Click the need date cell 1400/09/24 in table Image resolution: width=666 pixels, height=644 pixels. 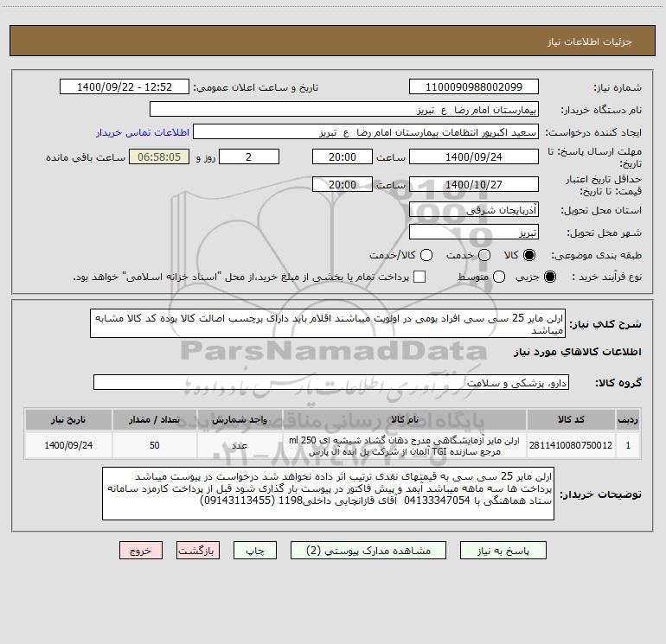(x=68, y=445)
